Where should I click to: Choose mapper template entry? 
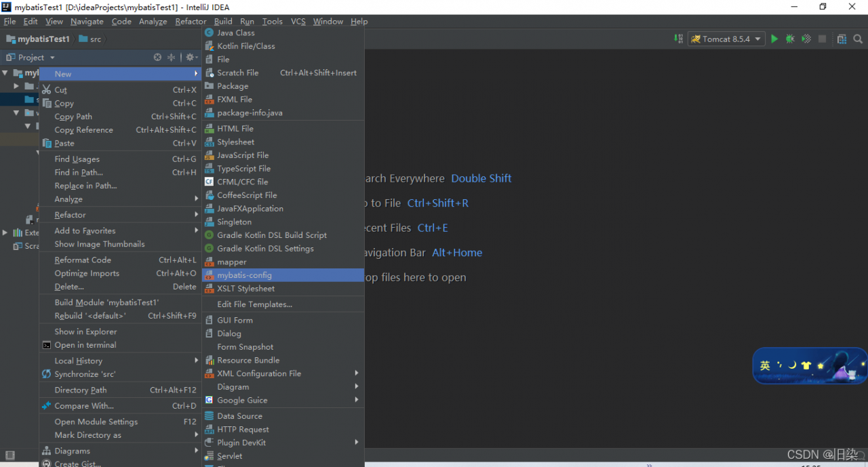[x=283, y=262]
